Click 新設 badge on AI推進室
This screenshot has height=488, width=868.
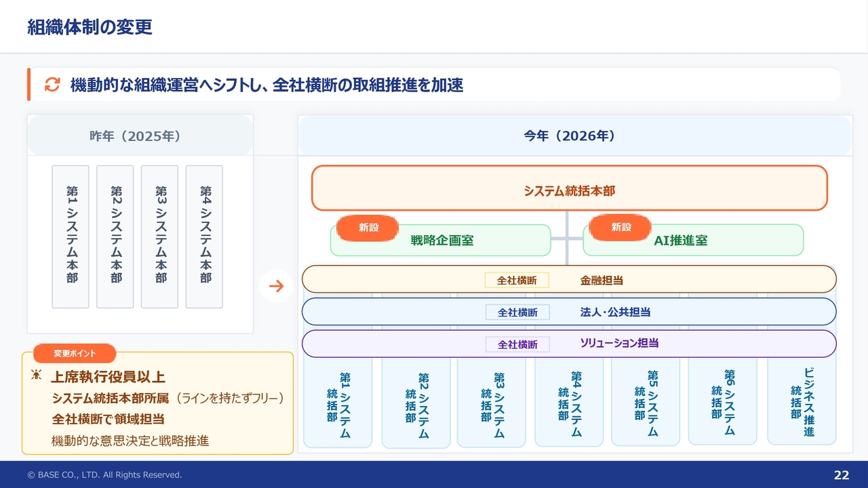point(620,228)
